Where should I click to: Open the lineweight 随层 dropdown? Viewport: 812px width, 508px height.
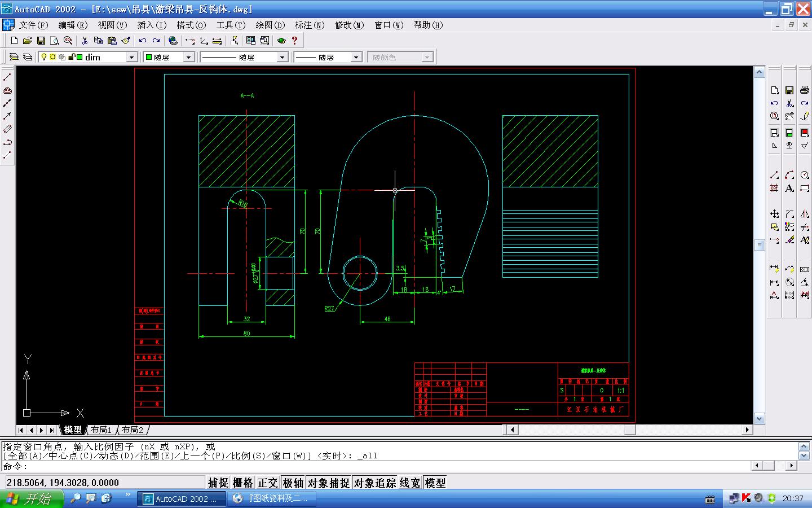[x=356, y=57]
